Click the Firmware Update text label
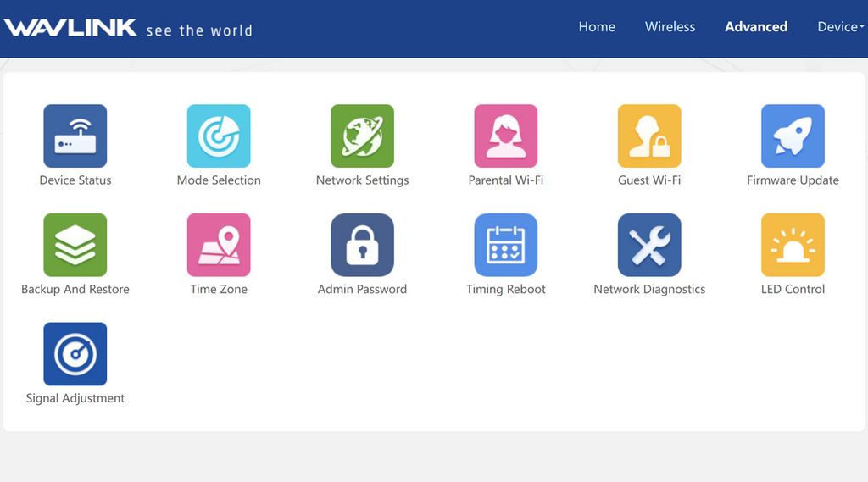Viewport: 868px width, 482px height. click(793, 180)
